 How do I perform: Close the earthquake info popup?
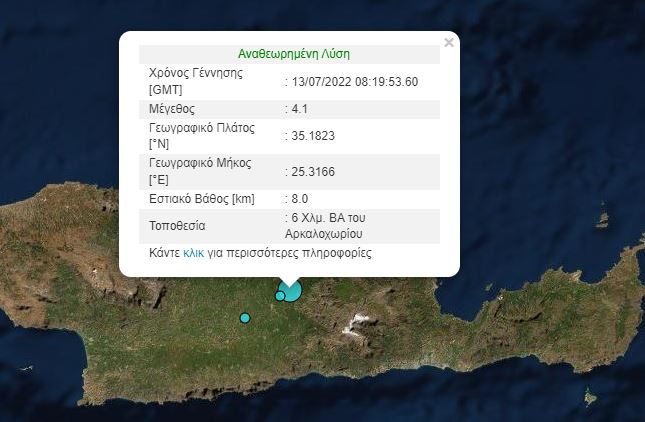coord(449,43)
